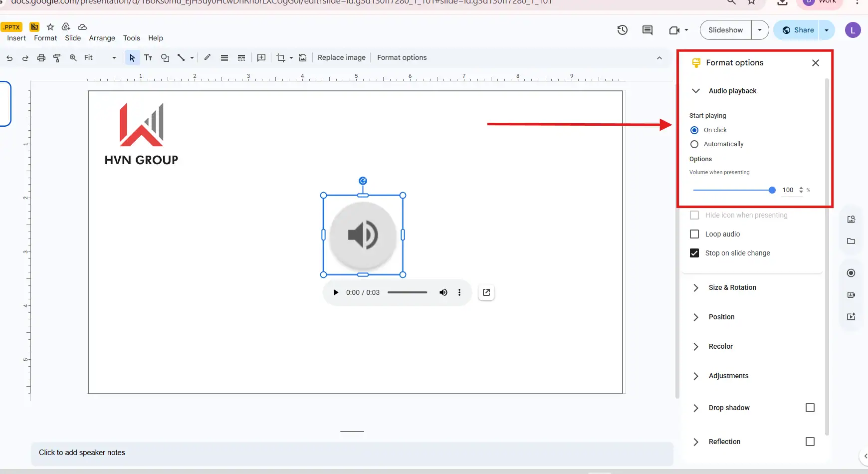
Task: Click the Undo icon
Action: point(9,57)
